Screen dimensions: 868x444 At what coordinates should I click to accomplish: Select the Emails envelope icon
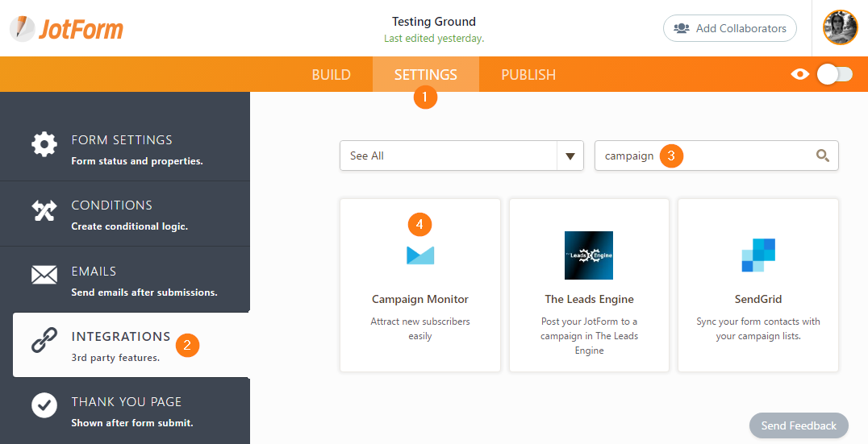[x=44, y=276]
